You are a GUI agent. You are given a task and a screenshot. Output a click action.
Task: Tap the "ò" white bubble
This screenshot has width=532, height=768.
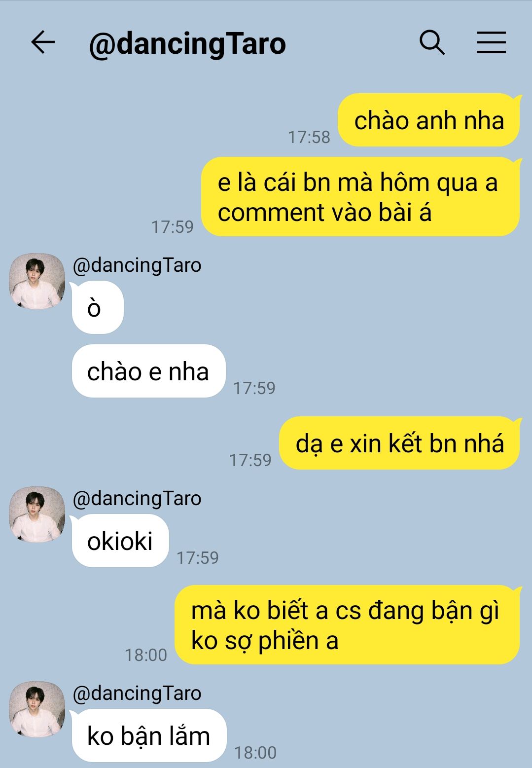click(98, 307)
